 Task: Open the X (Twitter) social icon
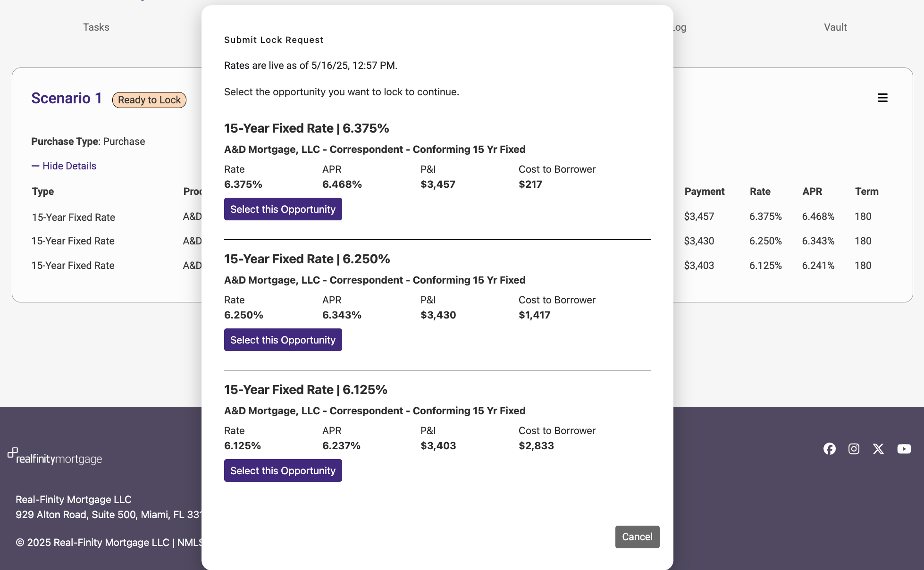click(878, 449)
